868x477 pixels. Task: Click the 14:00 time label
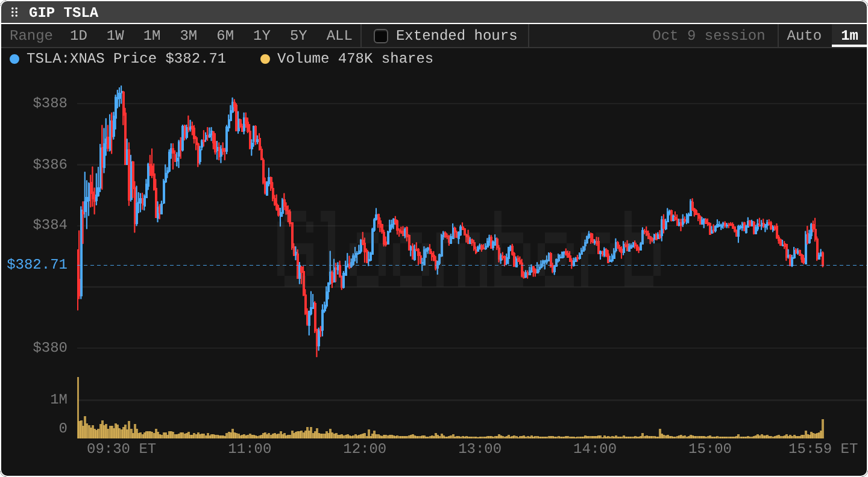pyautogui.click(x=595, y=449)
